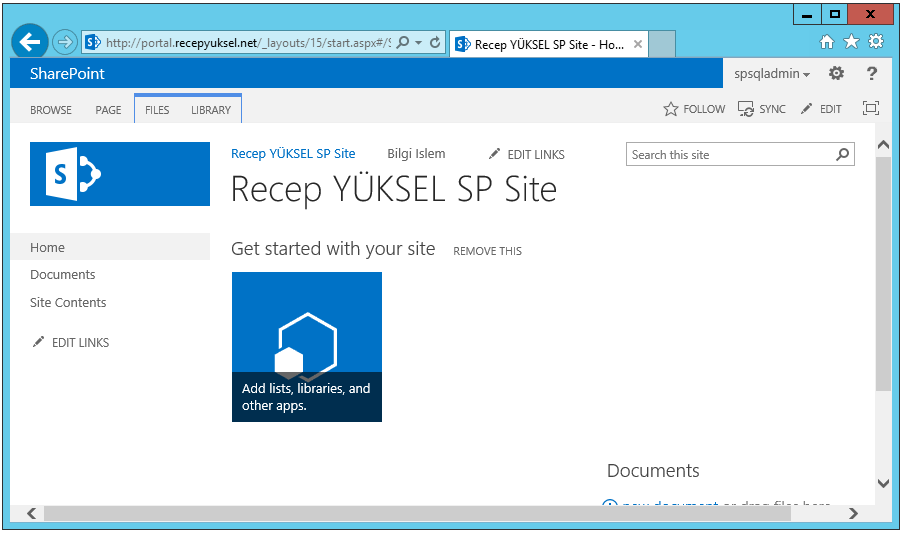Click the browser forward arrow button
The width and height of the screenshot is (903, 533).
coord(64,42)
